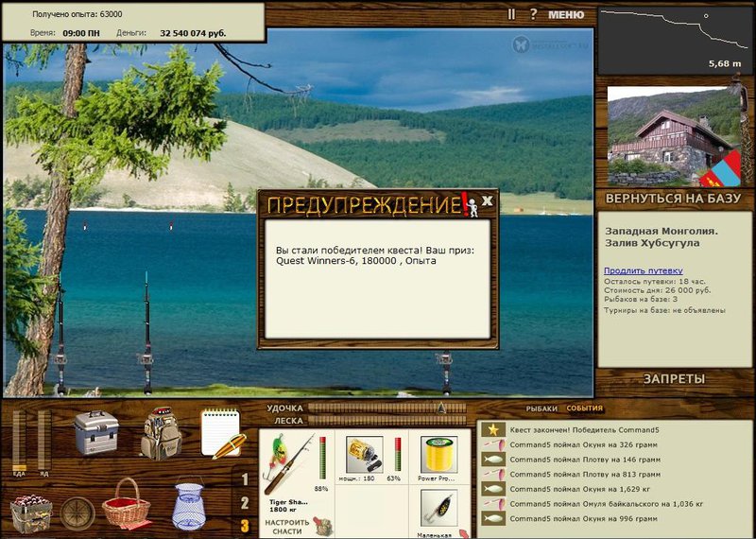Click the Маленькая spinner lure icon

tap(438, 509)
